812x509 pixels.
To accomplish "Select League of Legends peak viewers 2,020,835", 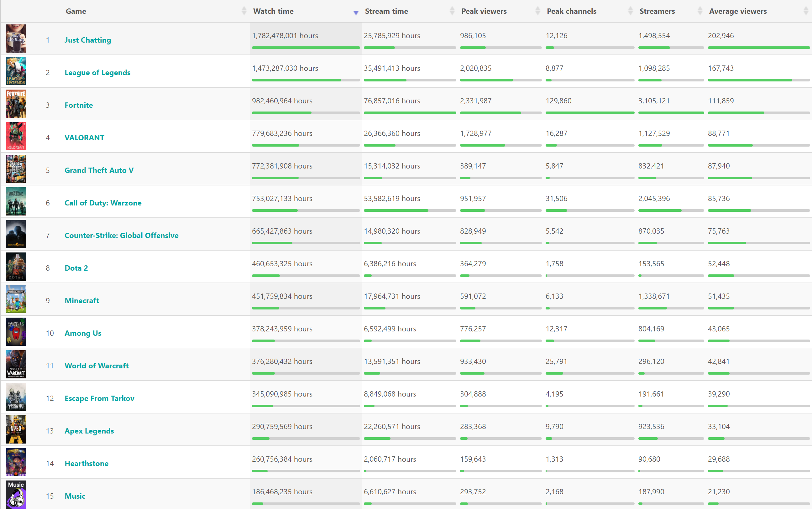I will pos(475,68).
